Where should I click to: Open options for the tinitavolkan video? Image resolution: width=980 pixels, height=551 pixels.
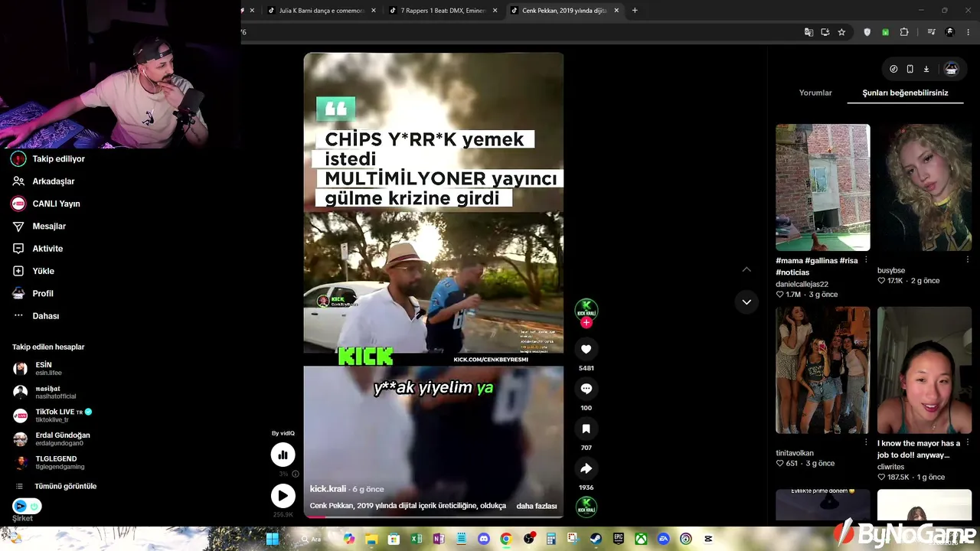(866, 442)
